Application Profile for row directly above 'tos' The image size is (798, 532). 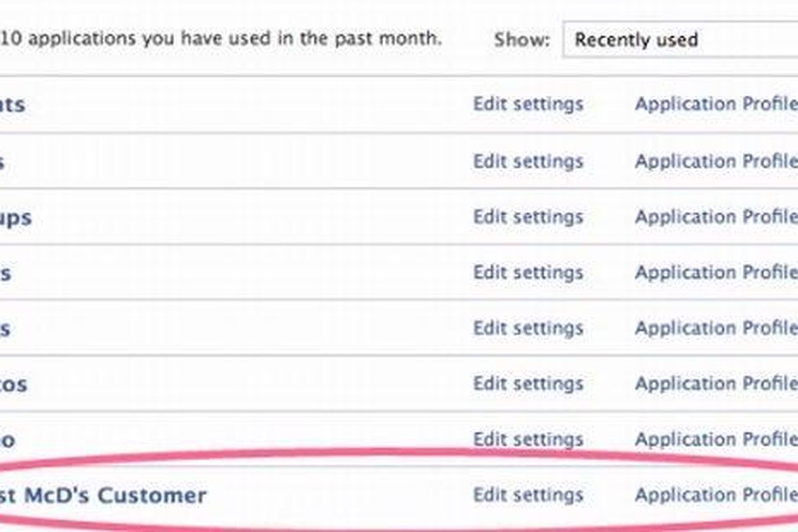pos(716,328)
